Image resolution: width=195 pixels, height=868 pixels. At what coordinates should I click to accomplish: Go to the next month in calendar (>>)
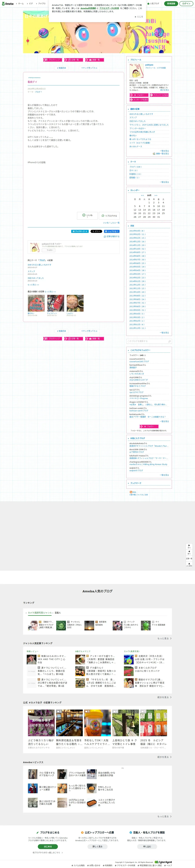pyautogui.click(x=156, y=195)
